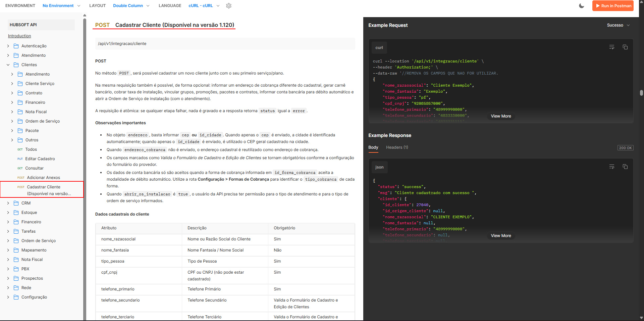
Task: Open the Estoque folder icon
Action: [16, 213]
